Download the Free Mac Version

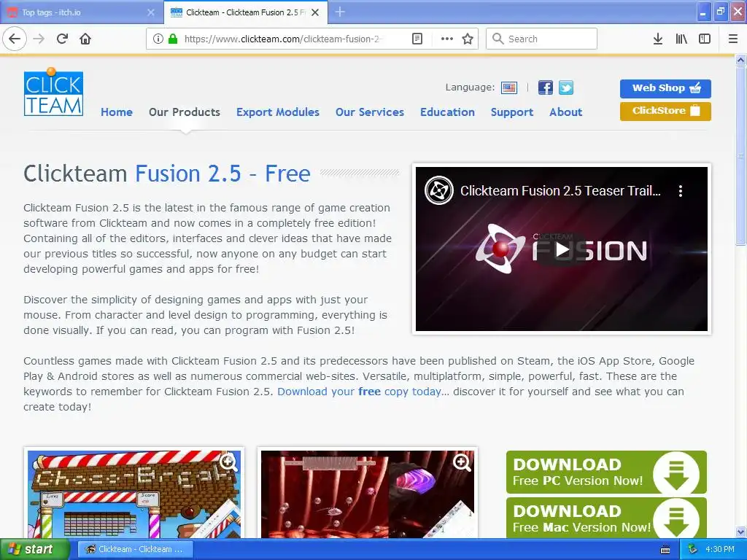[606, 518]
